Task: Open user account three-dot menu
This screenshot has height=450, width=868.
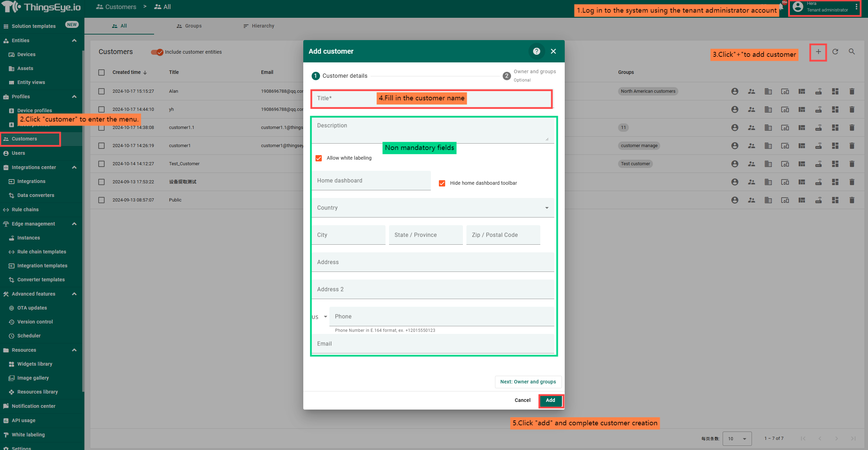Action: 856,7
